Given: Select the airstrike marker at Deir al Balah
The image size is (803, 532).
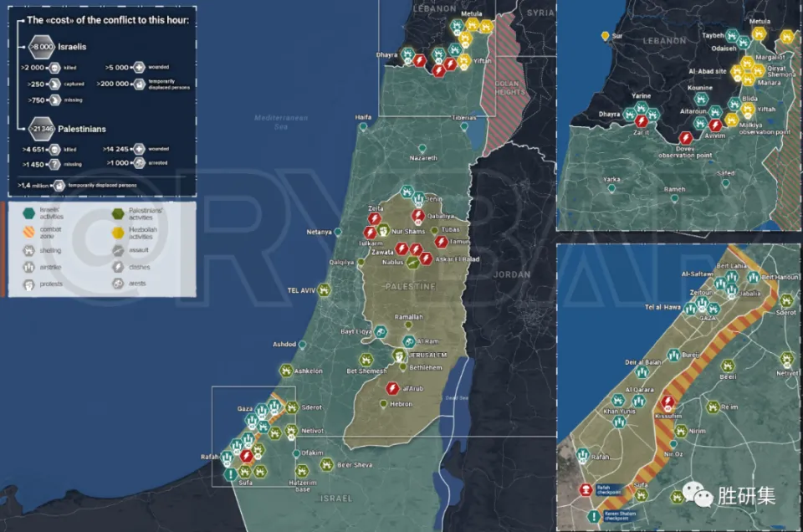Looking at the screenshot, I should click(x=643, y=373).
